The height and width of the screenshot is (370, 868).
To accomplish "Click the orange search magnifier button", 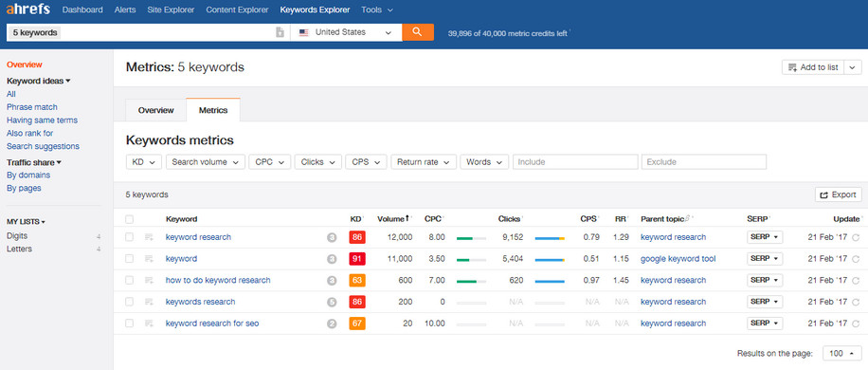I will click(x=418, y=32).
